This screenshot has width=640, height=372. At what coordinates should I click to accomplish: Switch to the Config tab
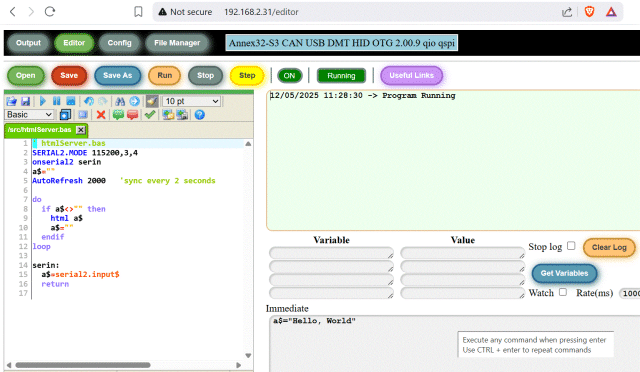point(119,43)
